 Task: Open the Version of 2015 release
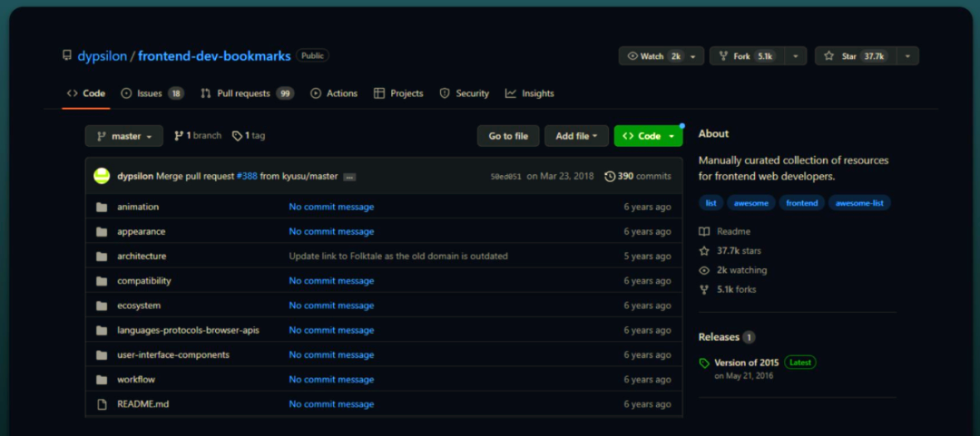click(x=746, y=363)
